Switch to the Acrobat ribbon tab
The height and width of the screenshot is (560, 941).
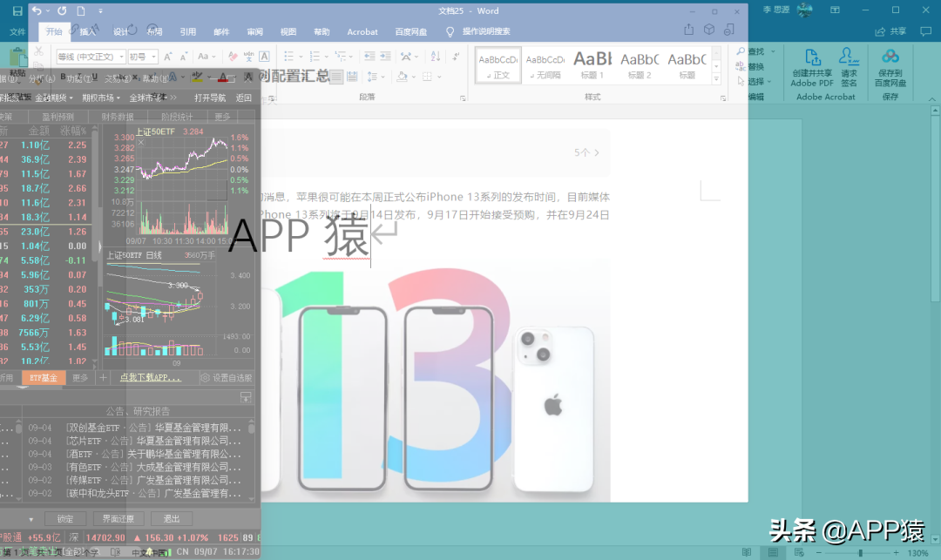click(x=362, y=31)
